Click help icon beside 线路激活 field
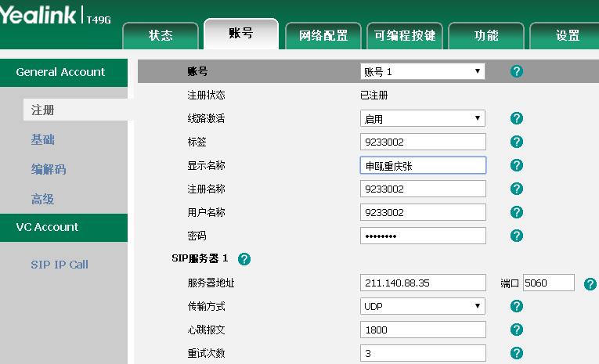Image resolution: width=599 pixels, height=364 pixels. coord(516,119)
